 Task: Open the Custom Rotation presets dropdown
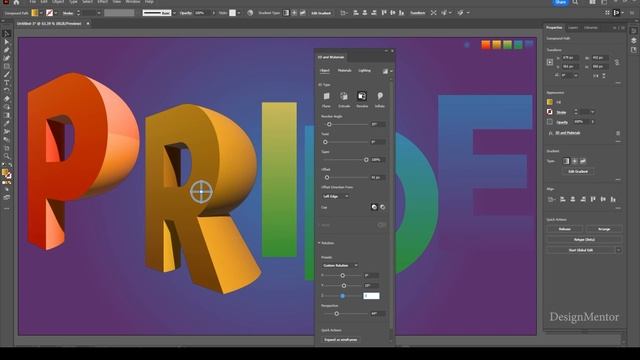(x=340, y=266)
